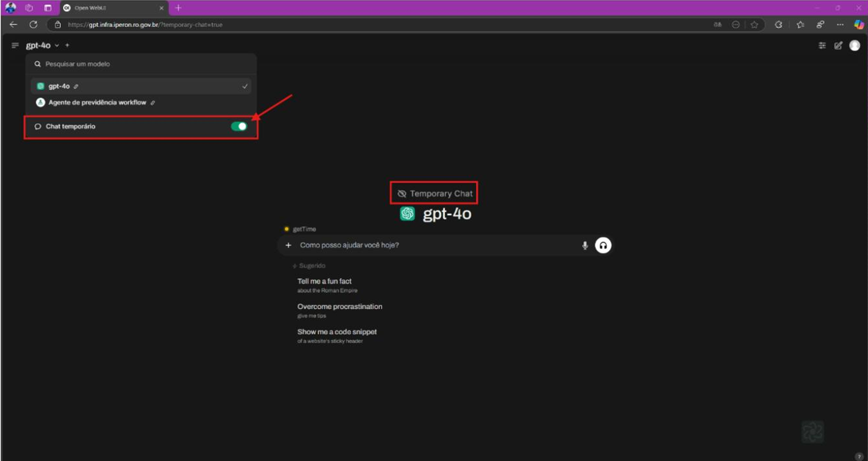The height and width of the screenshot is (461, 868).
Task: Click the plus icon in the message box
Action: [x=289, y=245]
